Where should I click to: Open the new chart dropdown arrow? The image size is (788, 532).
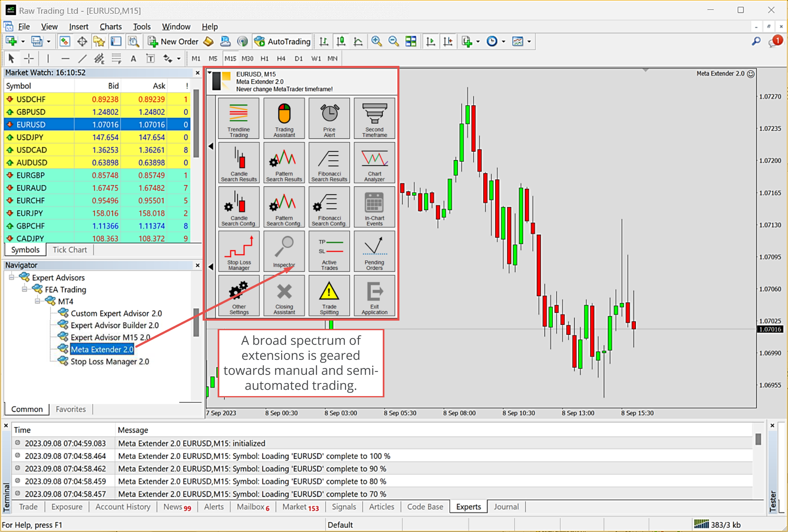point(23,41)
